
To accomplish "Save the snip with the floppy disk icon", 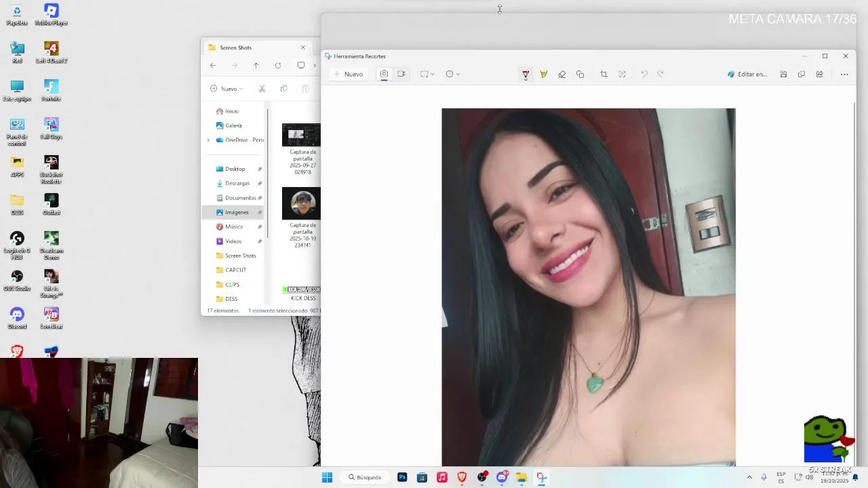I will click(783, 74).
